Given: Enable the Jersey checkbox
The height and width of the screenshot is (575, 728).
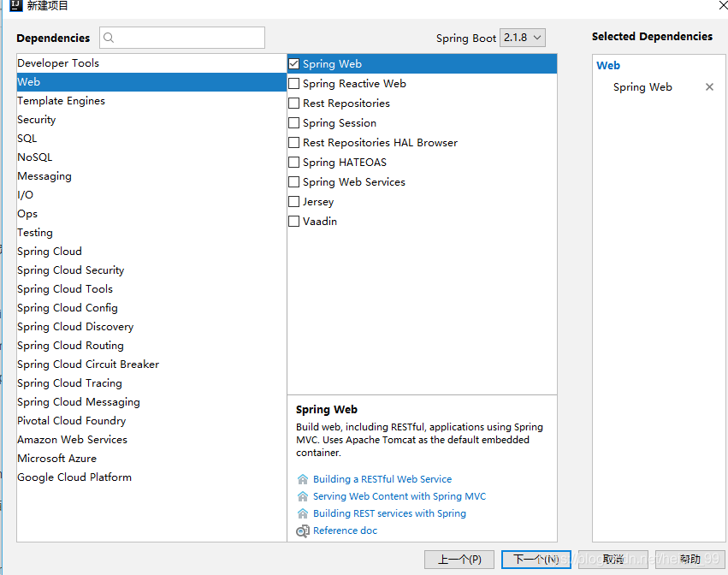Looking at the screenshot, I should tap(294, 202).
